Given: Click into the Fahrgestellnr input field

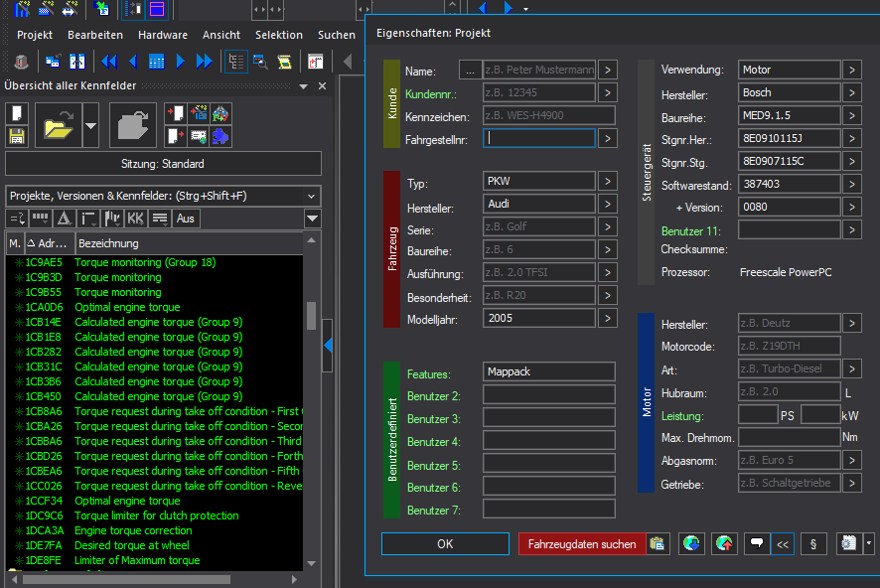Looking at the screenshot, I should (x=538, y=138).
